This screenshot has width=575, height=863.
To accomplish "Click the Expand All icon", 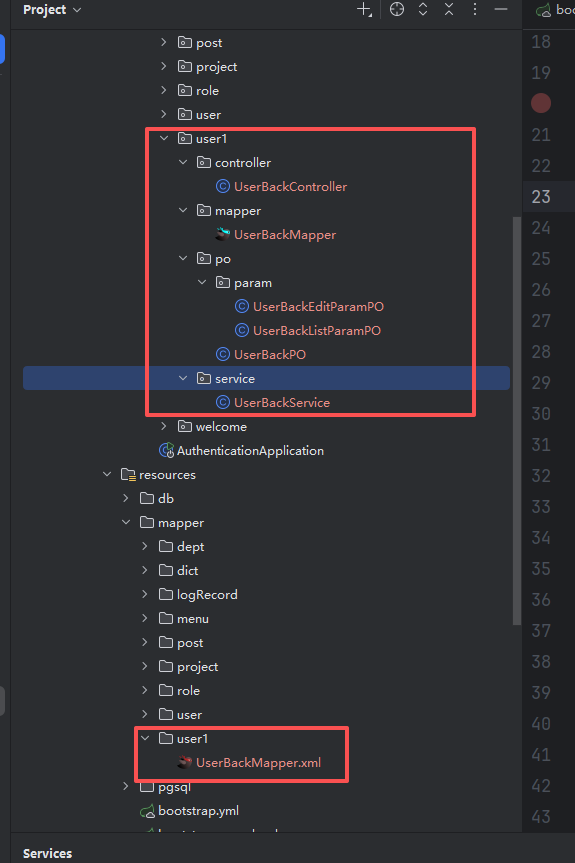I will point(423,9).
